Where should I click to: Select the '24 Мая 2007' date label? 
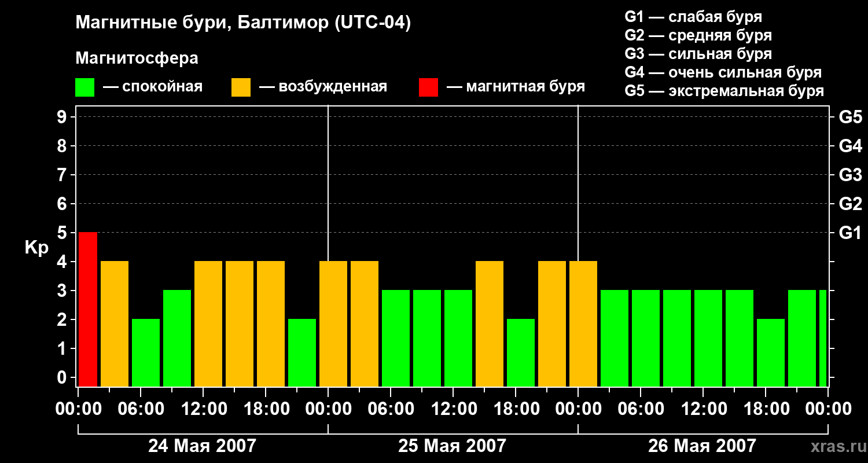(202, 446)
